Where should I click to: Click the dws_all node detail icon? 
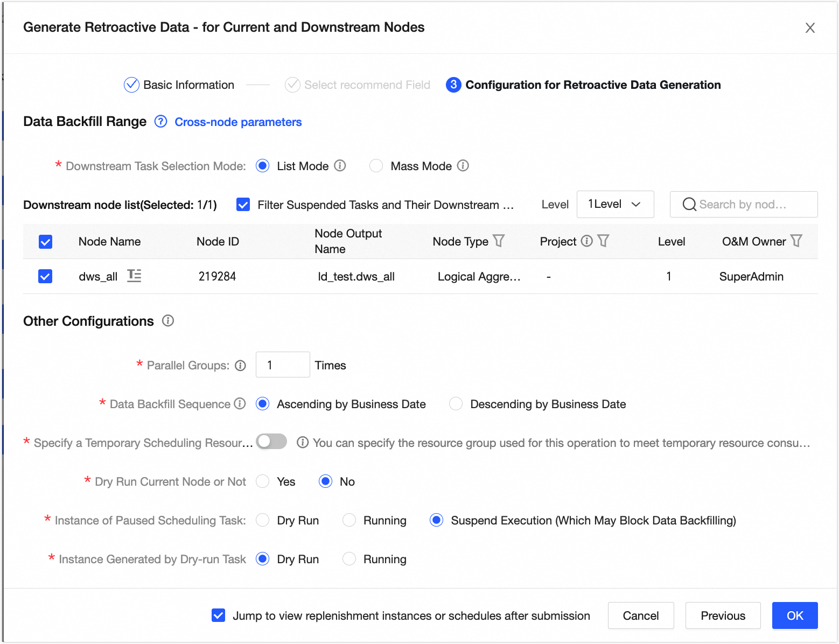click(134, 276)
